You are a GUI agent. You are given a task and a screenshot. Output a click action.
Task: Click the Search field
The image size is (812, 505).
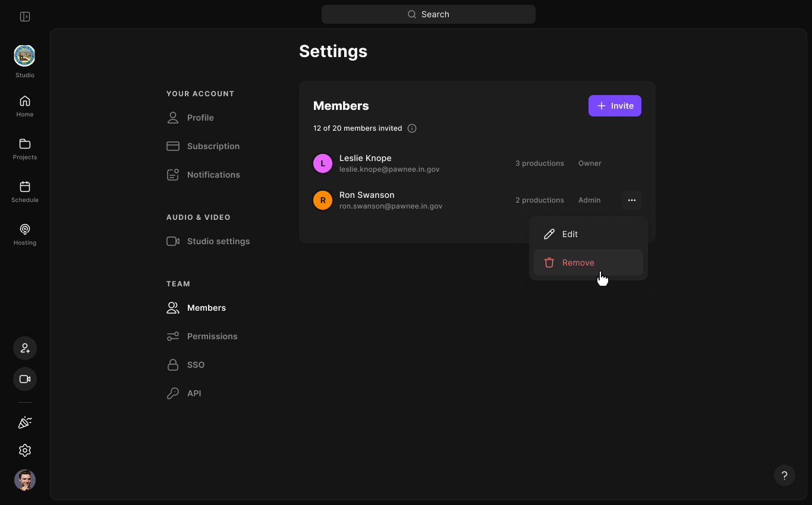[x=428, y=14]
